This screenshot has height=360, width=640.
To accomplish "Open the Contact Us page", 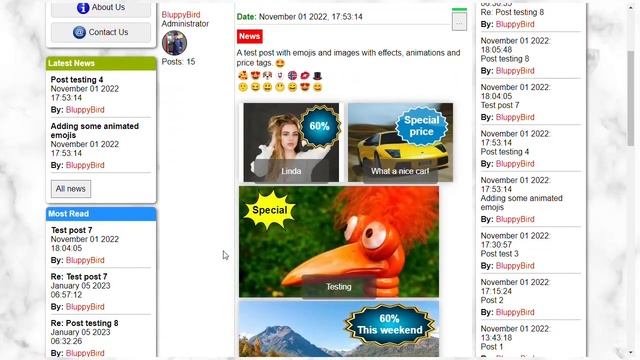I will point(101,32).
